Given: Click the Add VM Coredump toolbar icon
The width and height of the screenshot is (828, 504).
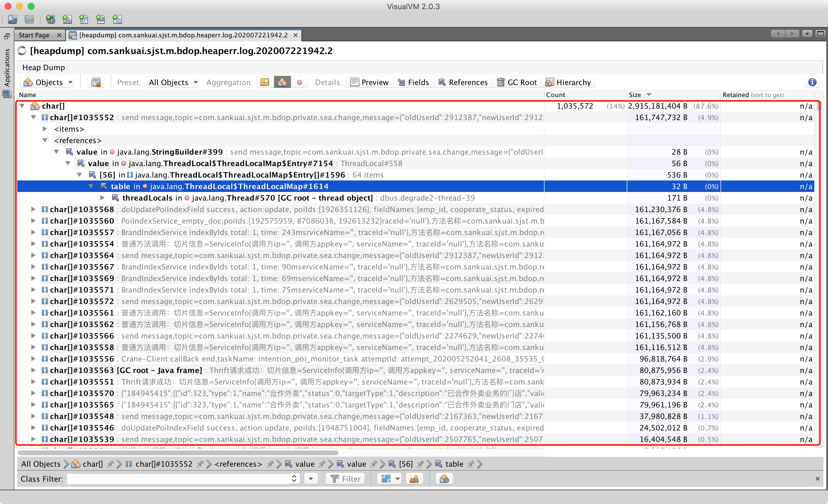Looking at the screenshot, I should [84, 20].
